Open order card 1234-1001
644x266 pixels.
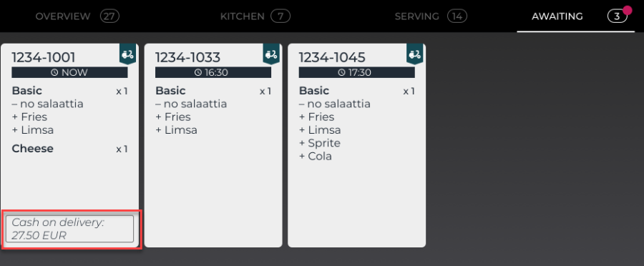[x=70, y=146]
